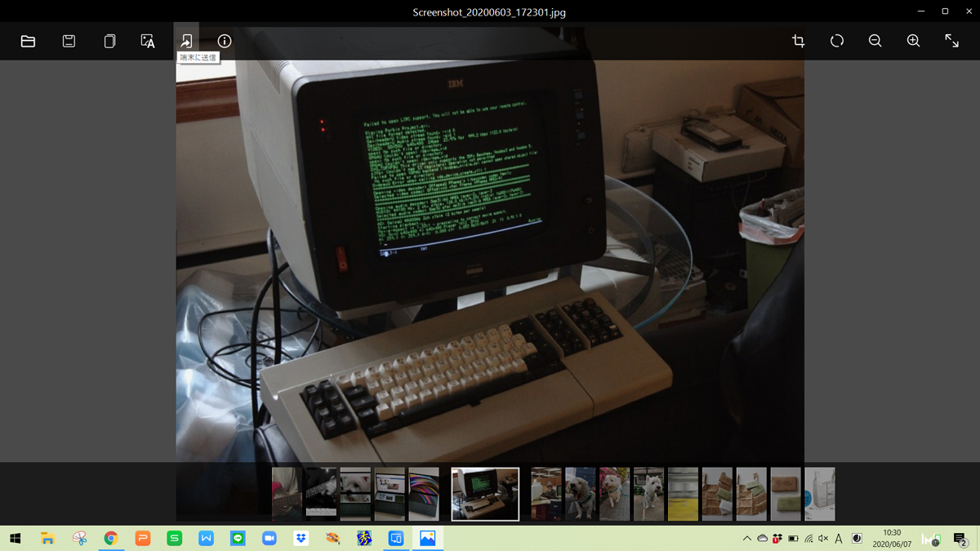Click active Photos app taskbar icon
This screenshot has height=551, width=980.
428,538
